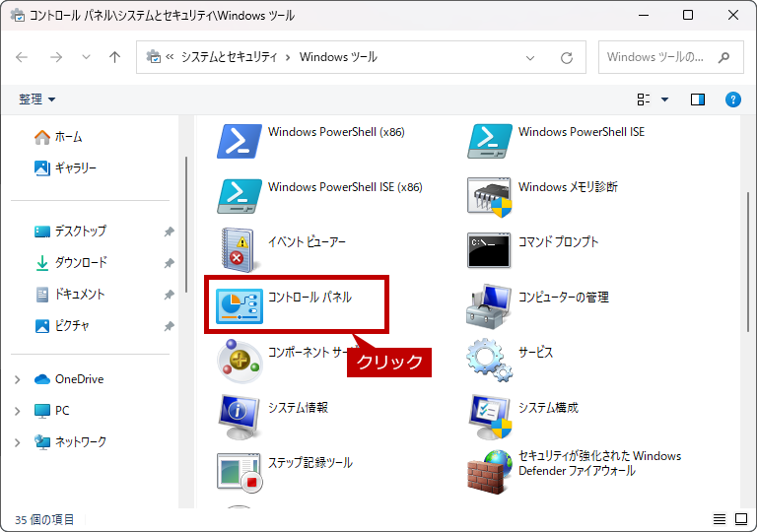
Task: Click the ステップ記録ツール label text
Action: point(310,463)
